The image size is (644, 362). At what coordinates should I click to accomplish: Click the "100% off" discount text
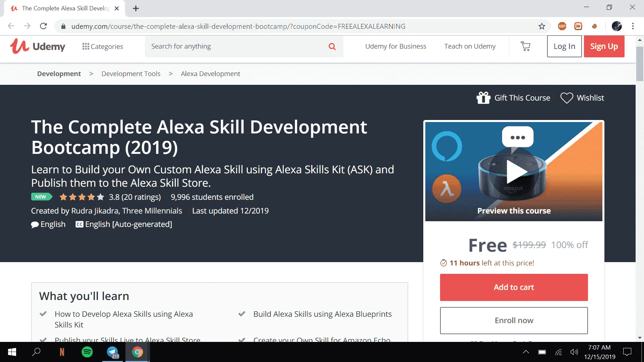[x=570, y=245]
